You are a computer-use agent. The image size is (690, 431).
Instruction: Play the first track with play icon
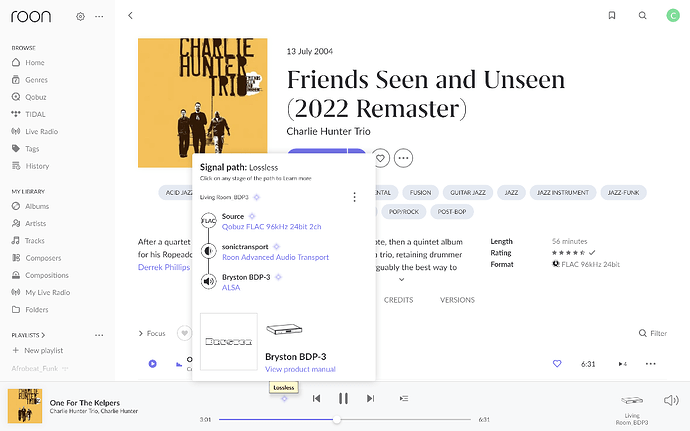152,364
